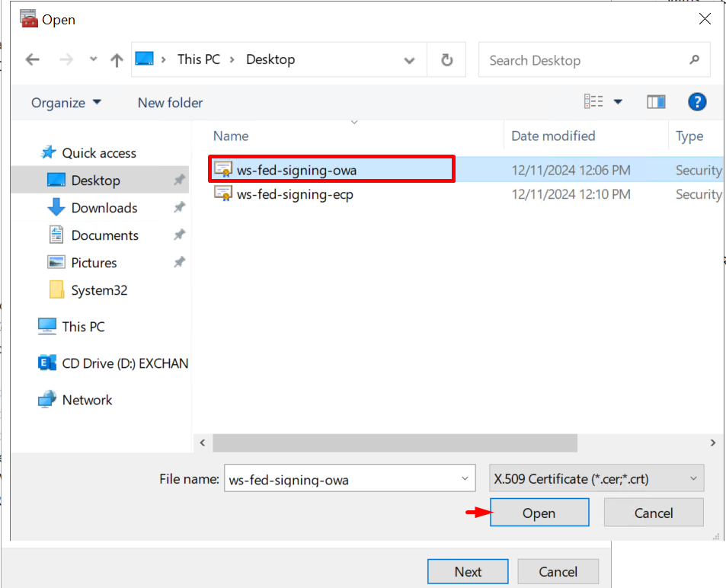Open the Organize dropdown menu
Screen dimensions: 726x588
point(66,103)
